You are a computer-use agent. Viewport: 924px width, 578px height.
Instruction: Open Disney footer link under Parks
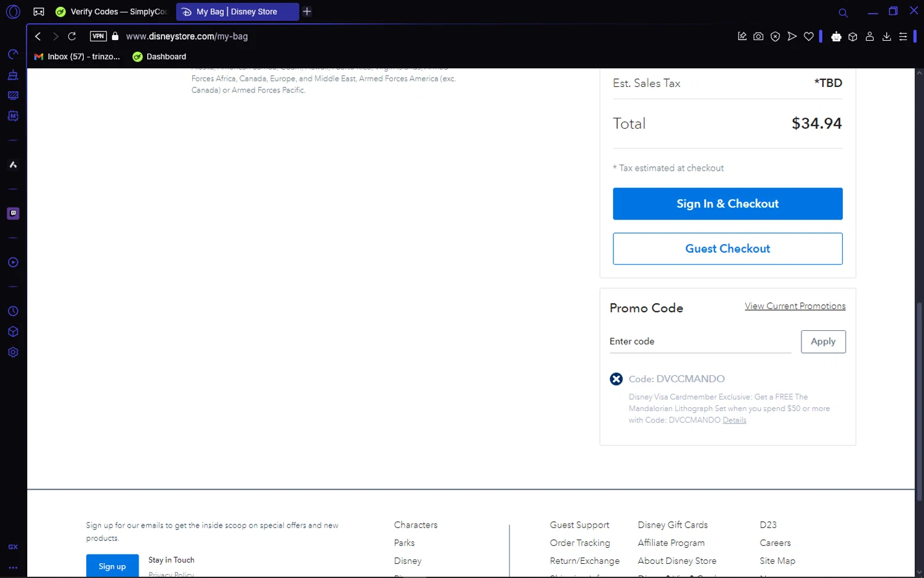(x=408, y=561)
